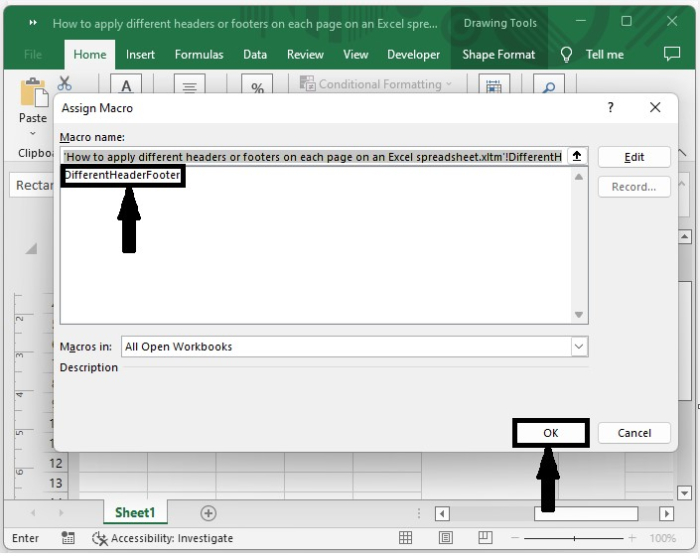Image resolution: width=700 pixels, height=559 pixels.
Task: Open the Insert tab
Action: 140,54
